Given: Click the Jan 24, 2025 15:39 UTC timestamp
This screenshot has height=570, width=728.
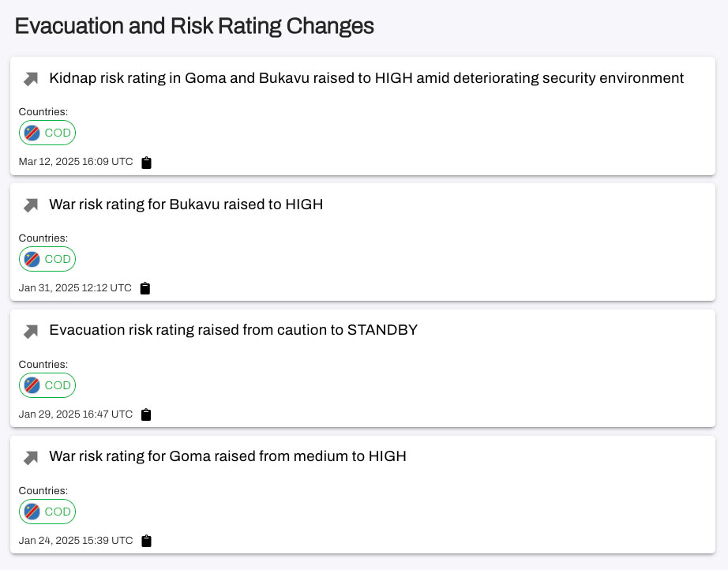Looking at the screenshot, I should coord(76,541).
